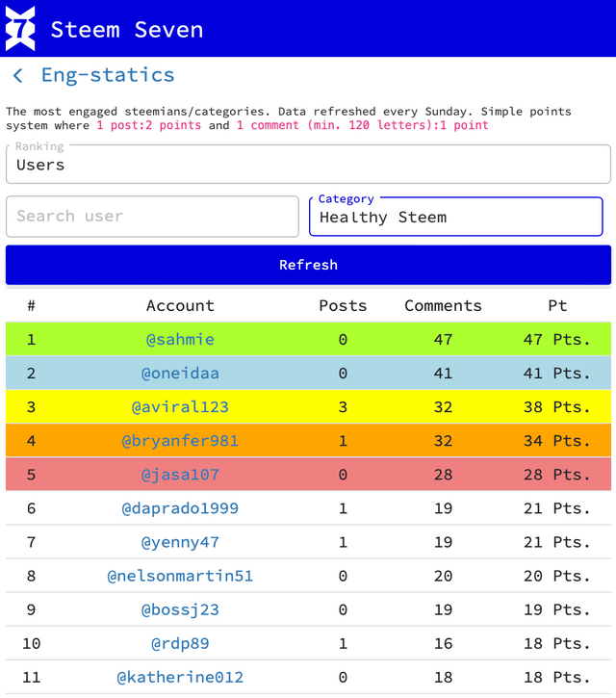This screenshot has height=698, width=616.
Task: Open the @yenny47 account link
Action: coord(180,543)
